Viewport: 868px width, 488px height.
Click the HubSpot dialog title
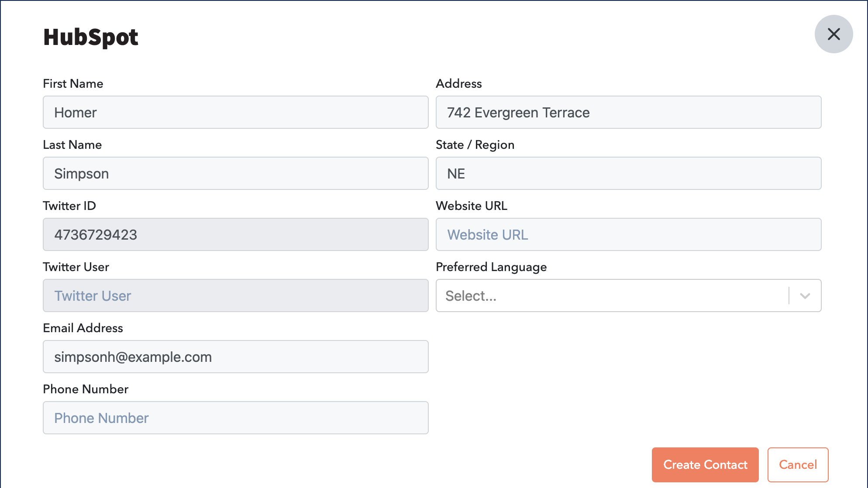click(91, 37)
